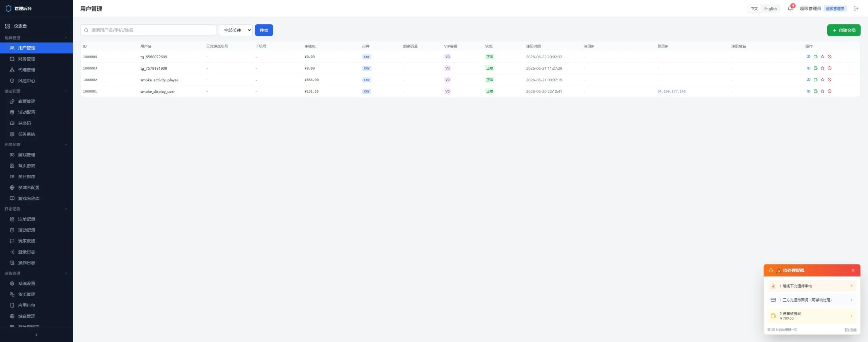Open 待审核提现 ¥780.00 reminder
868x342 pixels.
click(x=812, y=316)
